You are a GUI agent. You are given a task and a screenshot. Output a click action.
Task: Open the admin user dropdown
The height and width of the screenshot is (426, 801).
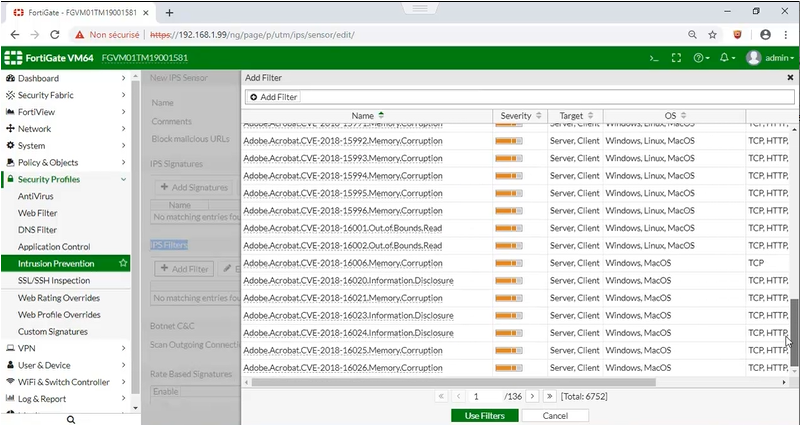[x=769, y=58]
